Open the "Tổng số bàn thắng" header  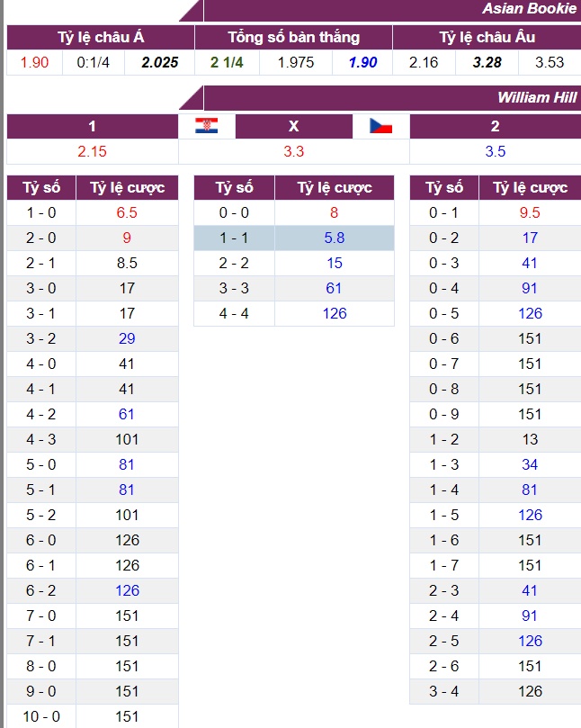pos(293,37)
